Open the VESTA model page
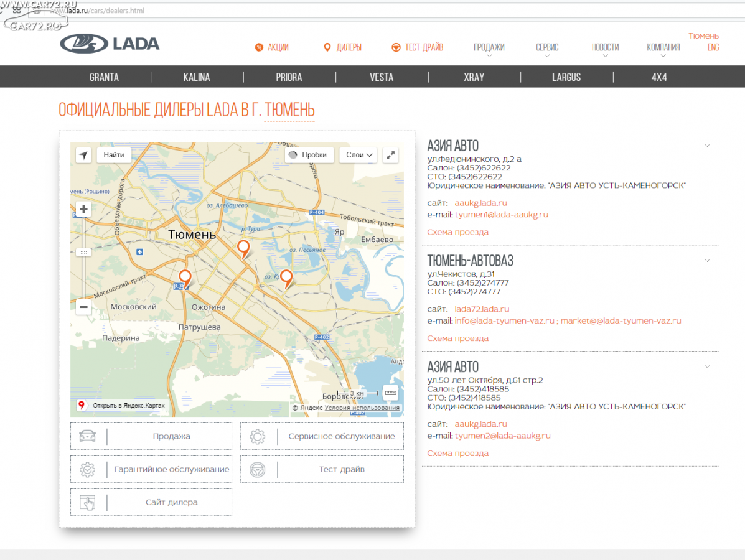 [x=382, y=77]
